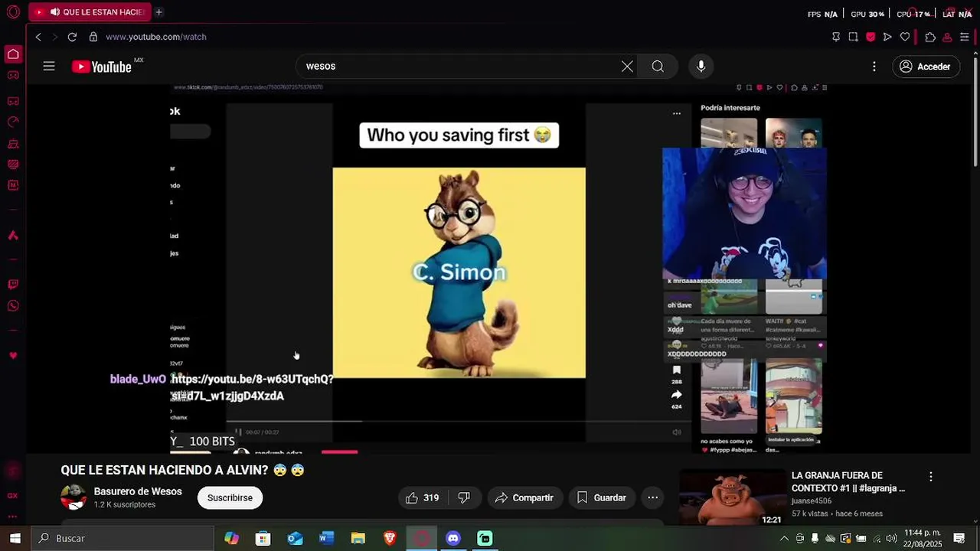Add page to bookmarks heart icon
This screenshot has height=551, width=980.
click(x=905, y=37)
